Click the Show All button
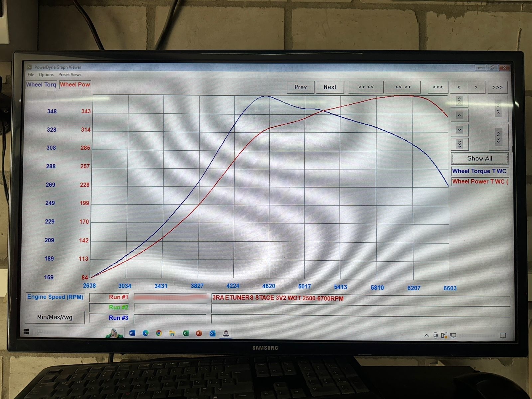 point(479,159)
